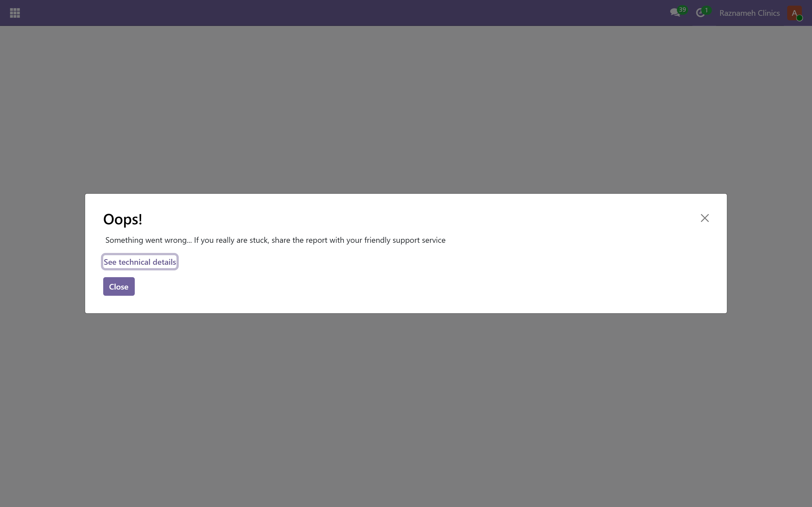Dismiss the Oops dialog with the X icon
The height and width of the screenshot is (507, 812).
click(x=705, y=218)
